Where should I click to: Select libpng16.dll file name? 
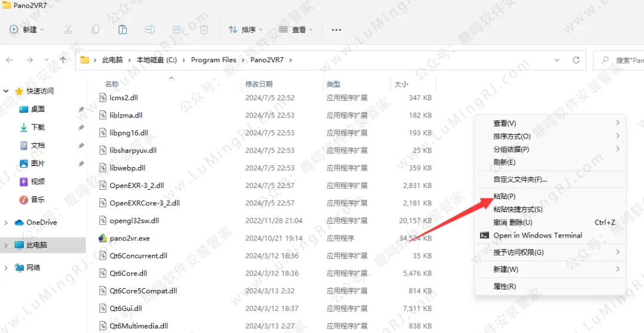tap(129, 133)
